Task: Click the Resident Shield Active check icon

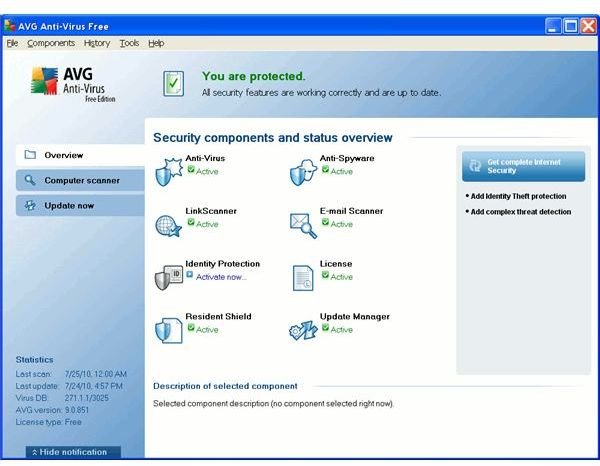Action: tap(191, 328)
